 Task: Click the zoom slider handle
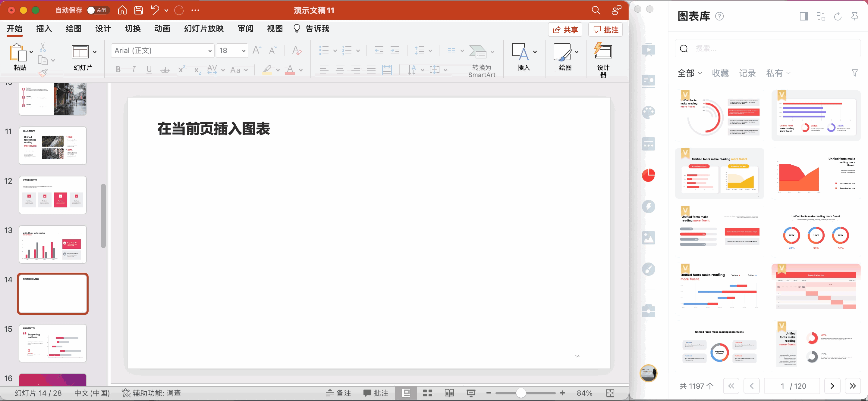(521, 393)
